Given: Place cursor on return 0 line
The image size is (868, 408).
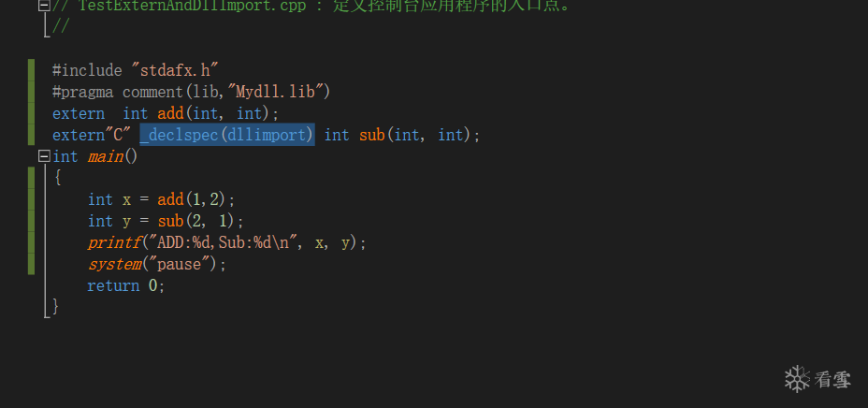Looking at the screenshot, I should click(x=125, y=285).
